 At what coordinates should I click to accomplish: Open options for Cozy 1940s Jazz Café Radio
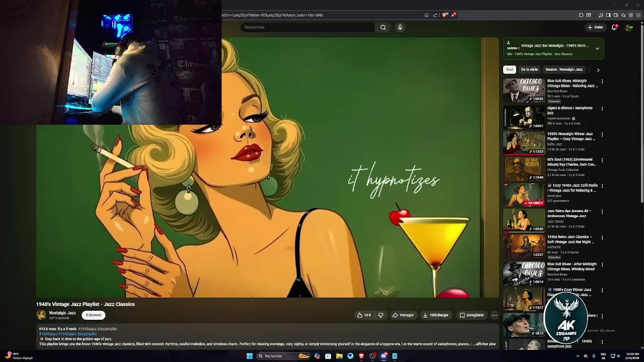(602, 186)
